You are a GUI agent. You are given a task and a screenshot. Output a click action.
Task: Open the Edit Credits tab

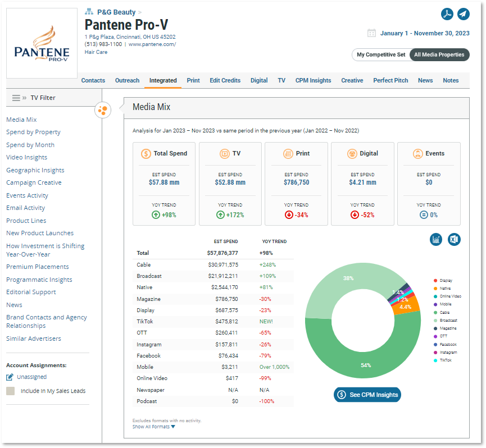tap(225, 80)
